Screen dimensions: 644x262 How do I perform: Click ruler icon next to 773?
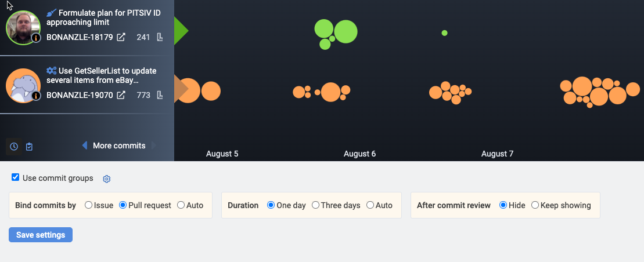tap(160, 95)
